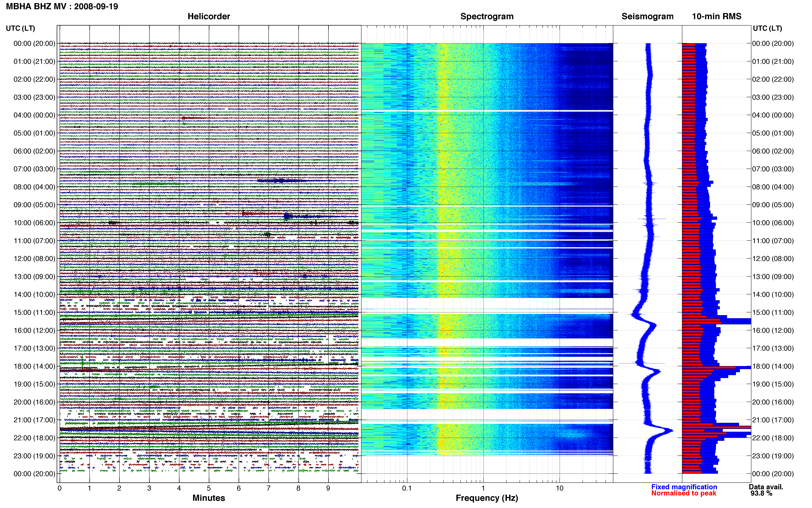The image size is (812, 508).
Task: Click the right 'UTC (LT)' axis label
Action: click(767, 28)
